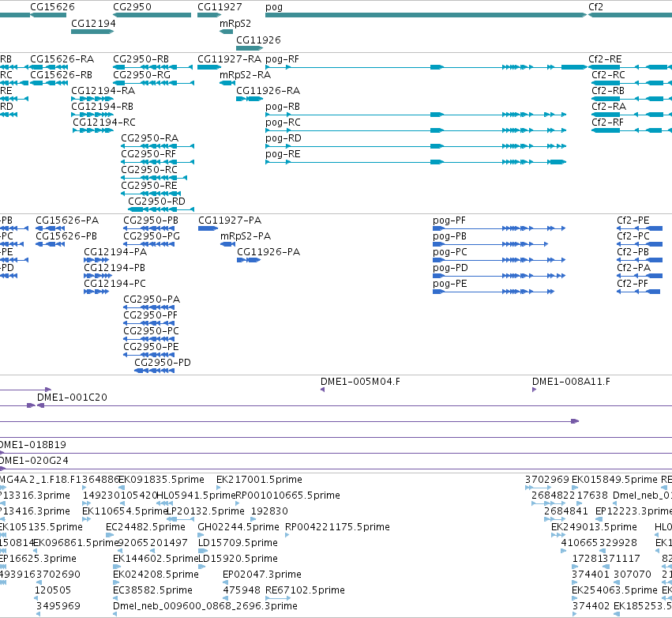Click the CG2950-RG transcript label
Image resolution: width=672 pixels, height=618 pixels.
pyautogui.click(x=142, y=74)
